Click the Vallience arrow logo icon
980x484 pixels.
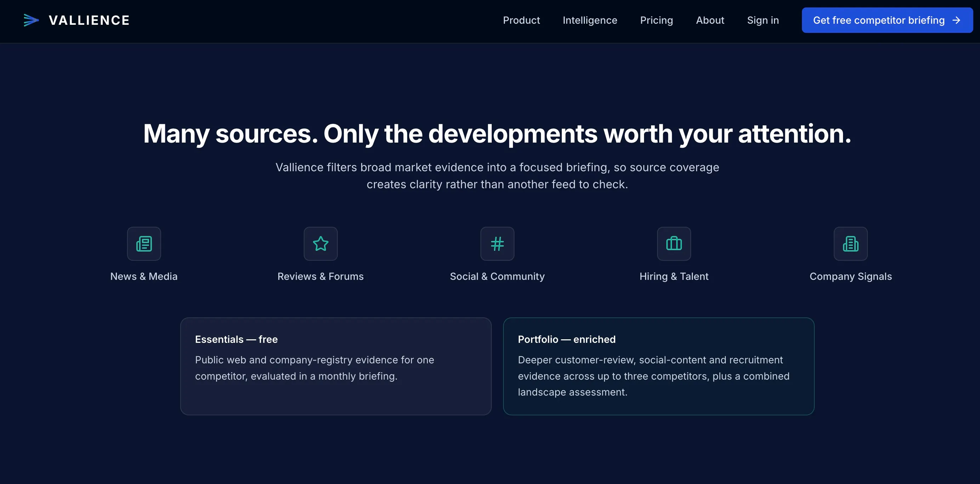[x=31, y=20]
